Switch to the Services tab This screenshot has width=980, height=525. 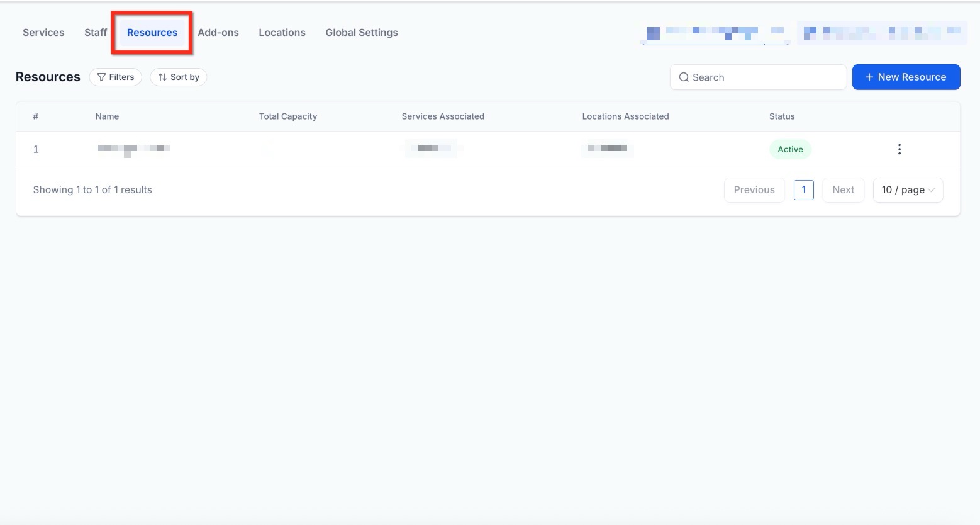point(43,33)
